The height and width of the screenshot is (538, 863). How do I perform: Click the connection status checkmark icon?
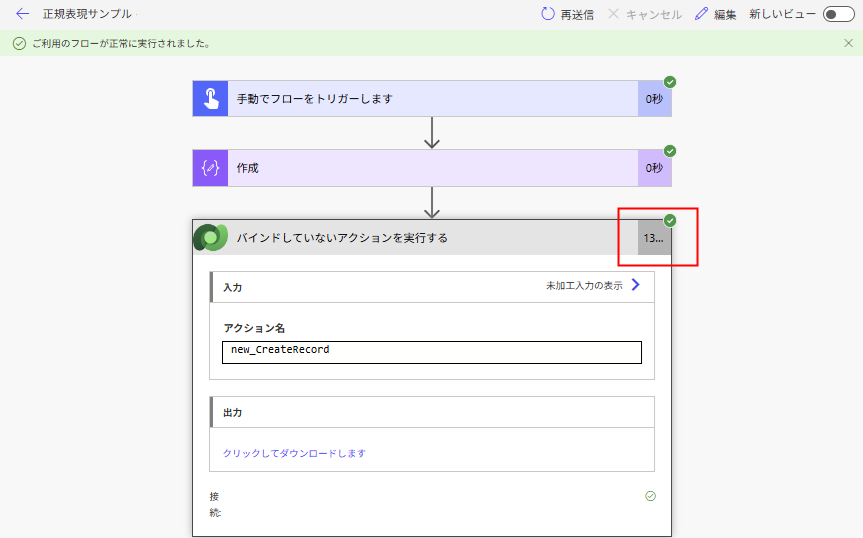click(x=650, y=496)
